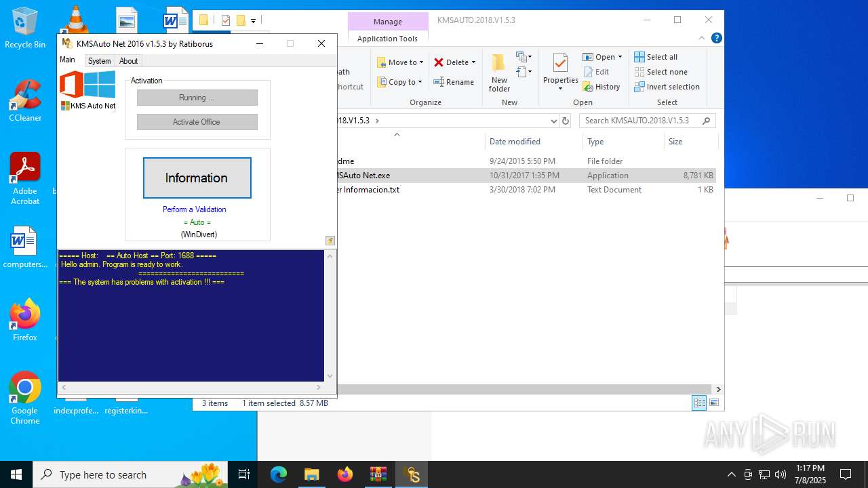Sort by Size column header
Viewport: 868px width, 488px height.
point(690,142)
